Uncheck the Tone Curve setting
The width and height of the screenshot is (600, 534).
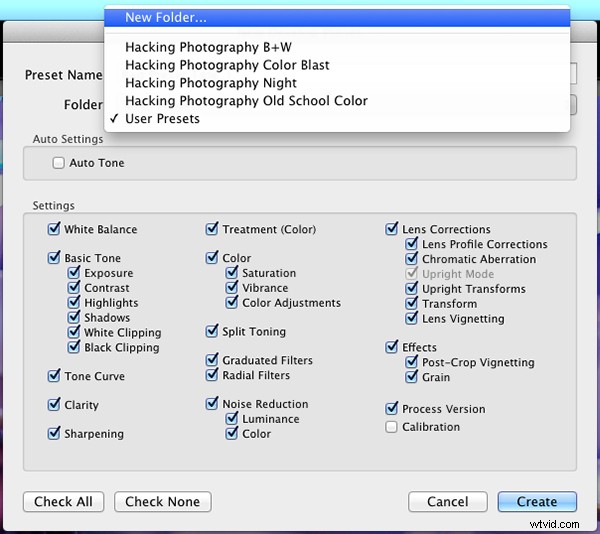(54, 376)
